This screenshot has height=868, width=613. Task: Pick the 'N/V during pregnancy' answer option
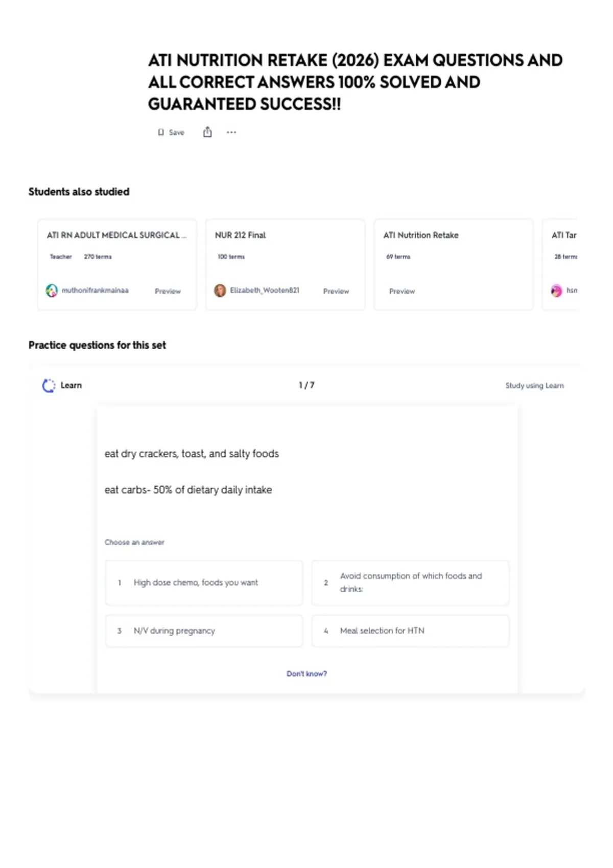click(x=204, y=631)
